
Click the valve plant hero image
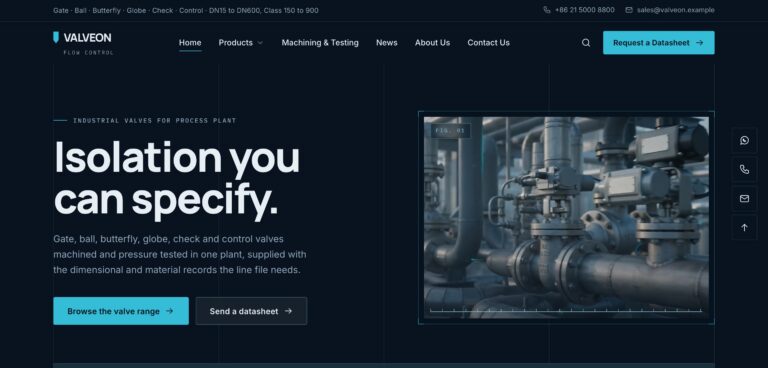point(566,218)
